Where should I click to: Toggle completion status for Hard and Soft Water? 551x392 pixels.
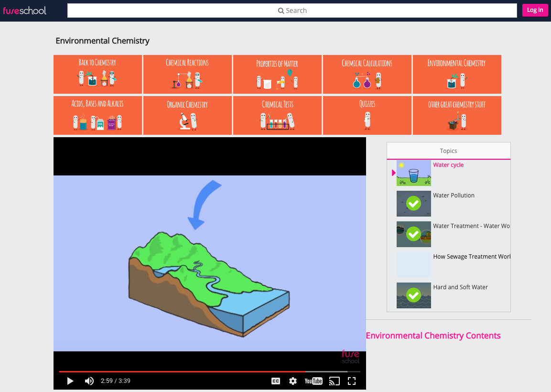(413, 295)
